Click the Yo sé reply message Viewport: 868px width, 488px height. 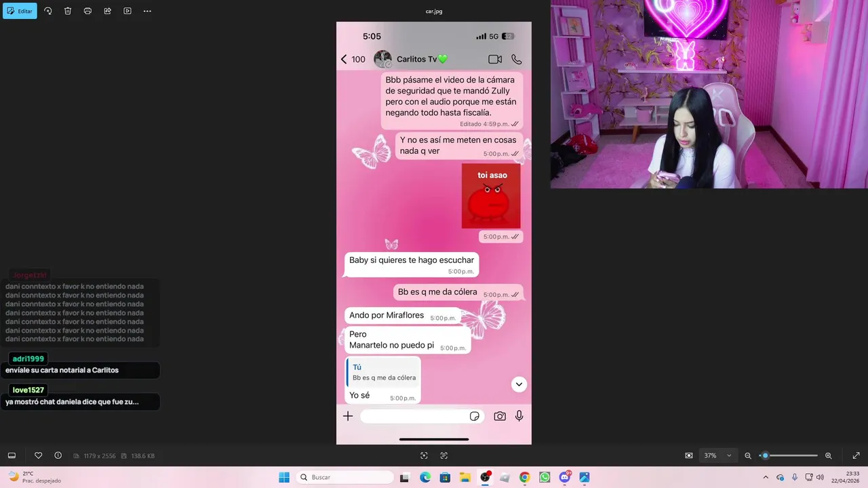[383, 381]
